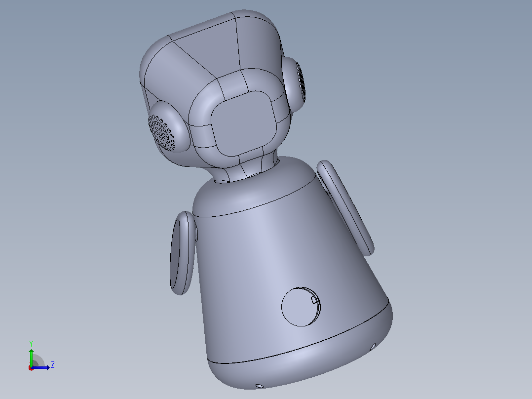This screenshot has width=532, height=399.
Task: Select the robot's rounded square face panel
Action: tap(244, 124)
